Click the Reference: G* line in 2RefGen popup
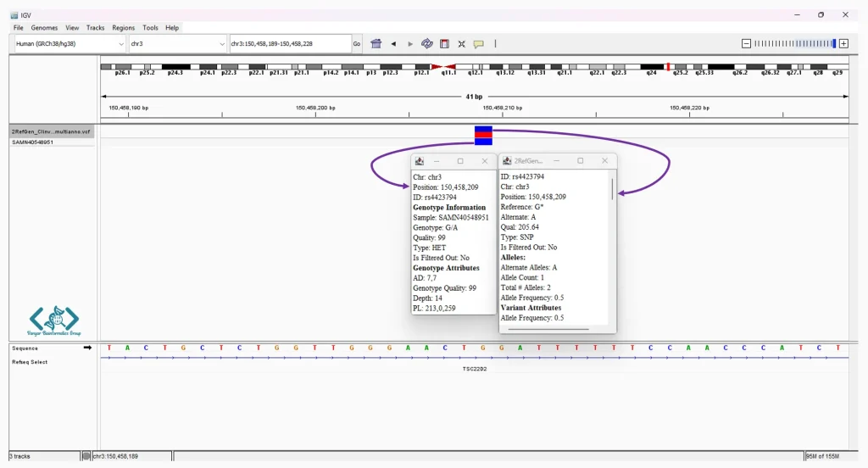The image size is (868, 468). [x=522, y=207]
